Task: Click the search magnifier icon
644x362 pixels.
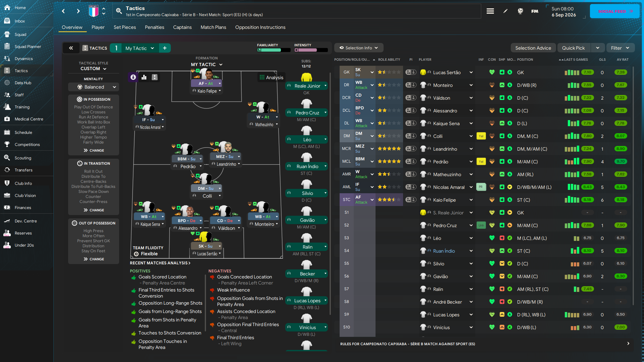Action: click(x=119, y=11)
